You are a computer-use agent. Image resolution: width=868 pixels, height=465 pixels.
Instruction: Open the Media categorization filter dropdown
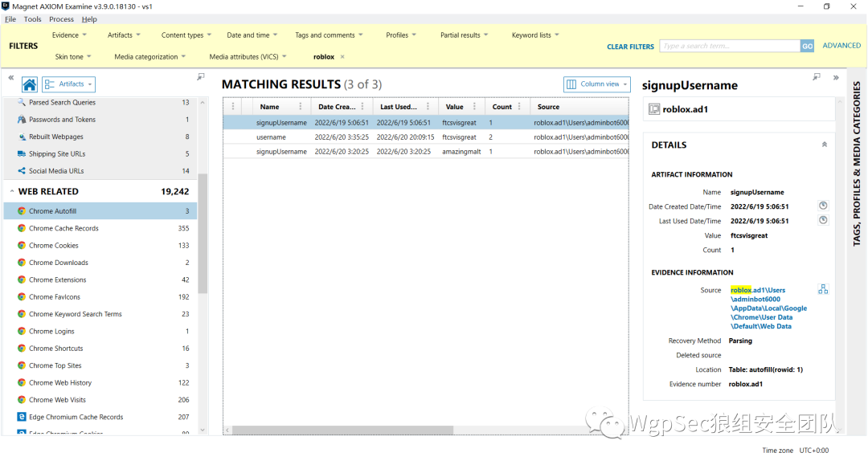[x=150, y=56]
